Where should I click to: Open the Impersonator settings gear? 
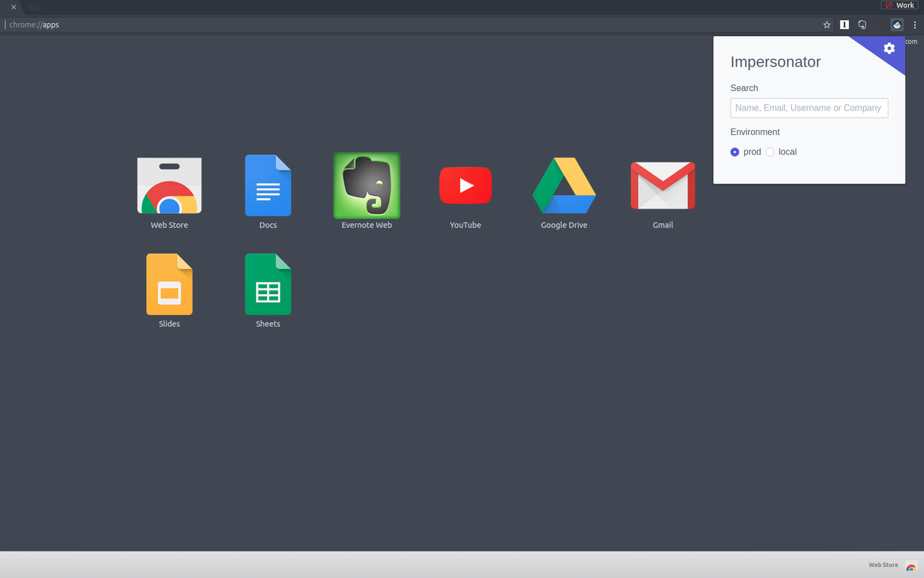889,48
